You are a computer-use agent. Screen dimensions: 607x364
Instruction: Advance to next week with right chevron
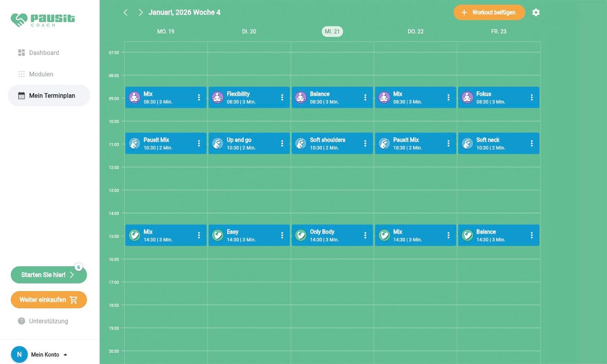pos(140,13)
